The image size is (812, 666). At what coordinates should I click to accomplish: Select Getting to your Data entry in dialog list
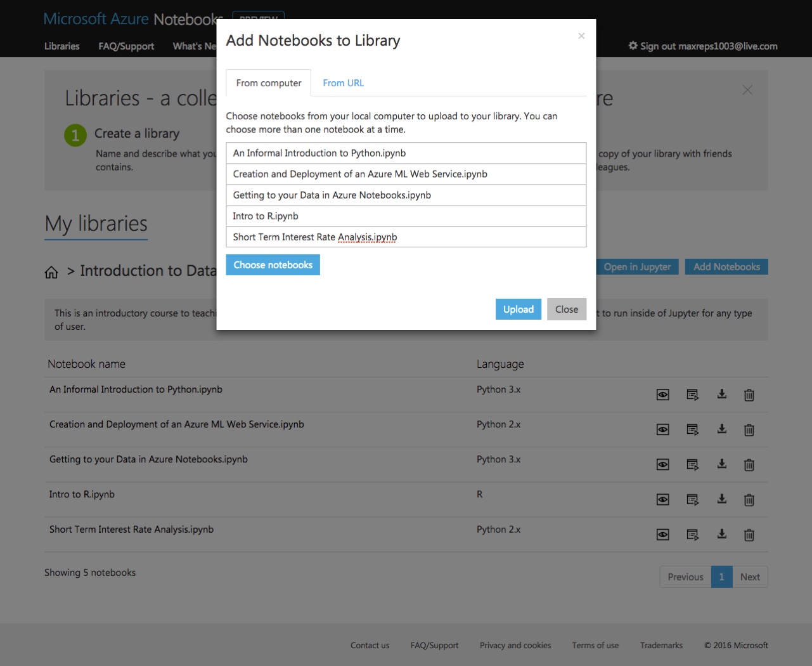[406, 195]
